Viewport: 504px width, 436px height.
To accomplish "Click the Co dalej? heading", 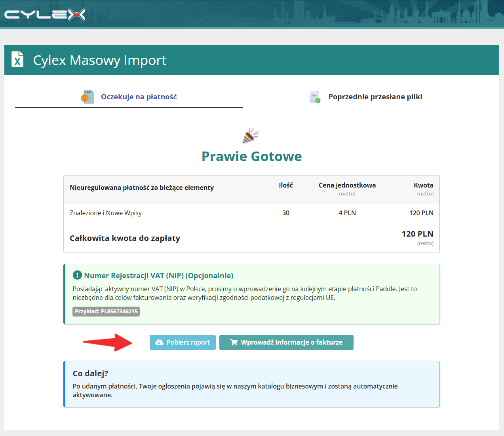I will (x=90, y=373).
